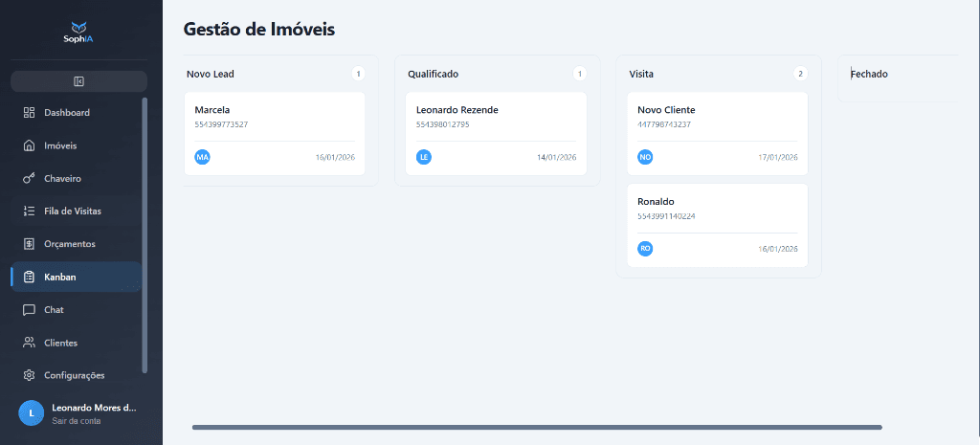
Task: Click the Chat speech bubble icon
Action: point(29,310)
